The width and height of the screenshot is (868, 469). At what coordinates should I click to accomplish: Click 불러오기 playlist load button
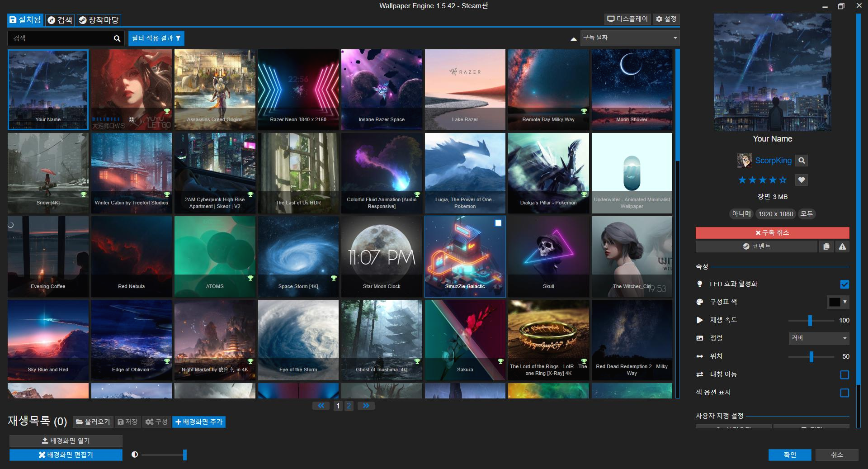point(93,422)
